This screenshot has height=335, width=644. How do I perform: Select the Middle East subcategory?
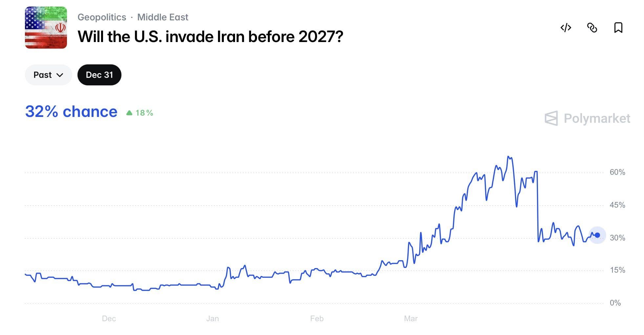click(x=162, y=17)
